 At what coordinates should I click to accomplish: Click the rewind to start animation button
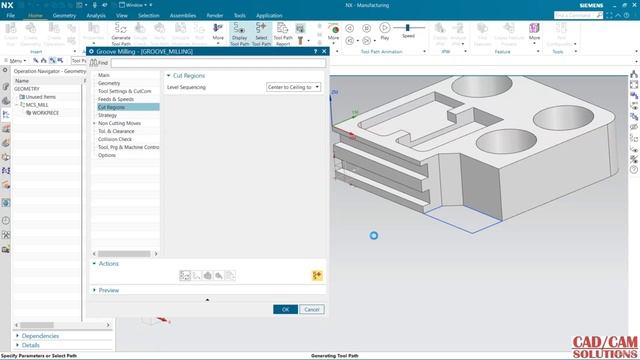click(x=350, y=40)
